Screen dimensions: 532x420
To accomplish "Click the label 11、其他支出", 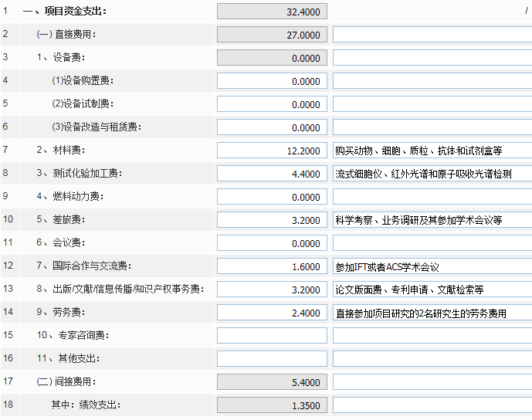I will click(68, 358).
